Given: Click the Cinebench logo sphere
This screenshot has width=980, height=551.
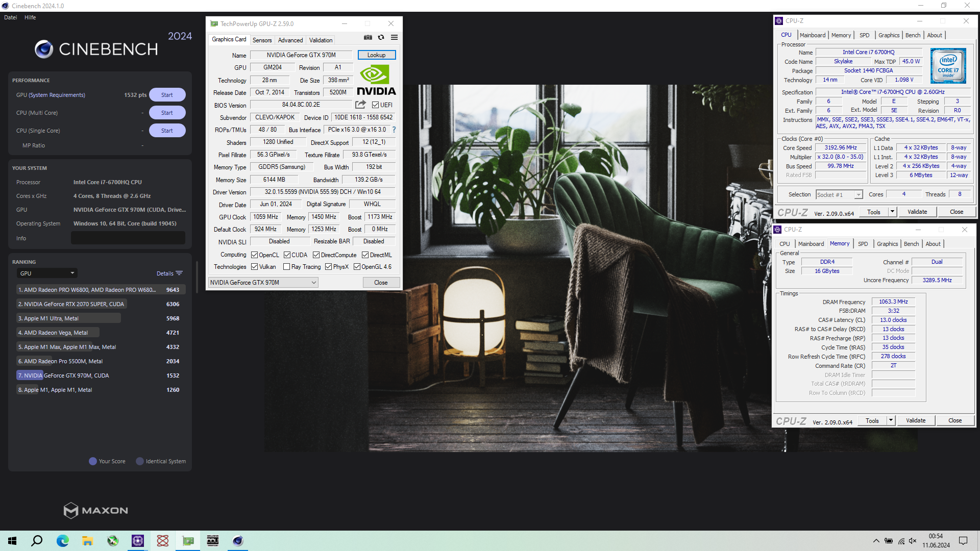Looking at the screenshot, I should coord(44,49).
